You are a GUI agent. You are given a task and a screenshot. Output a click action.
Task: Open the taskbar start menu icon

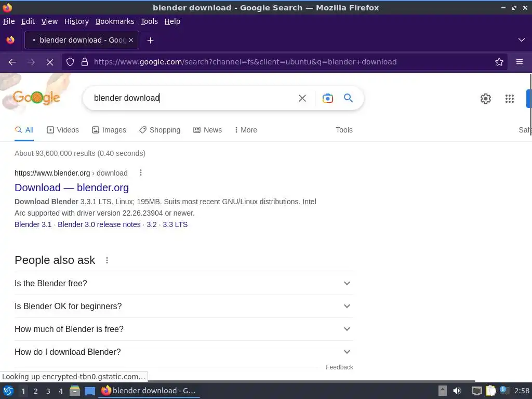[8, 391]
